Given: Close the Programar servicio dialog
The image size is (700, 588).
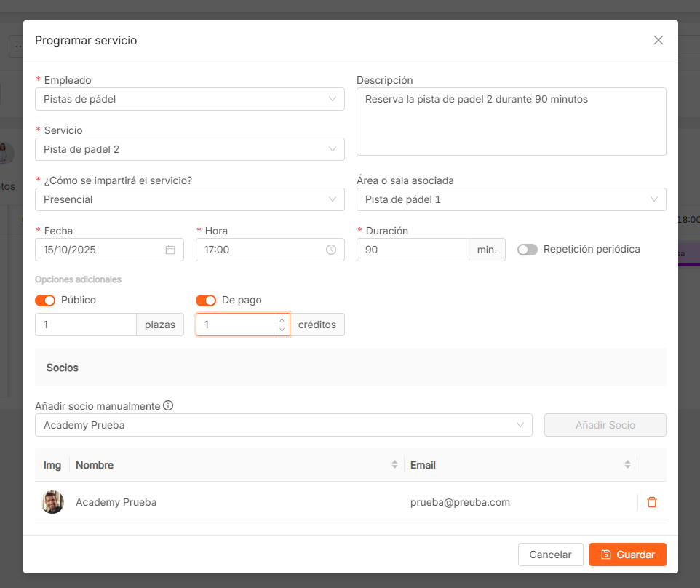Looking at the screenshot, I should click(x=659, y=40).
